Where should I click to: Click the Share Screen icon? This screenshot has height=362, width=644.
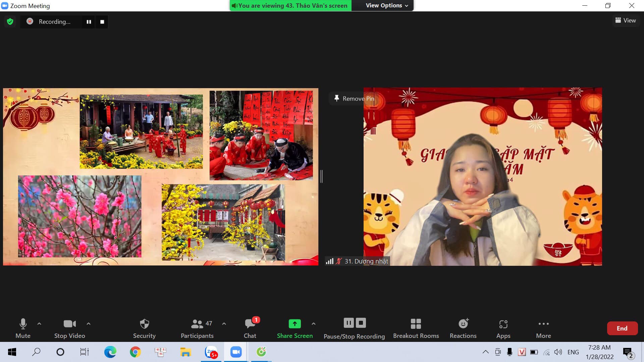pyautogui.click(x=294, y=324)
